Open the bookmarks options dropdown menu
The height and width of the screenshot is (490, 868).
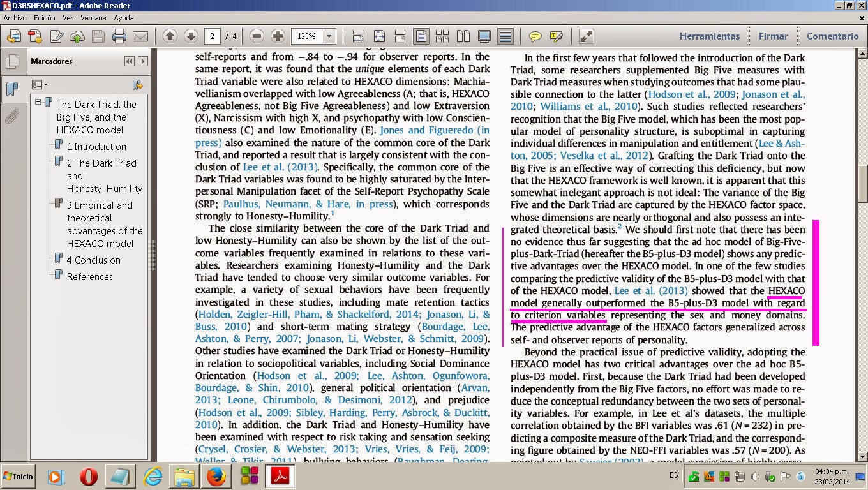(40, 84)
